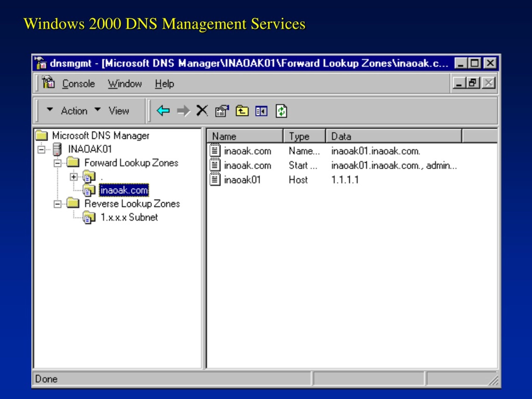Minimize the dnsmgmt main window

pyautogui.click(x=461, y=63)
